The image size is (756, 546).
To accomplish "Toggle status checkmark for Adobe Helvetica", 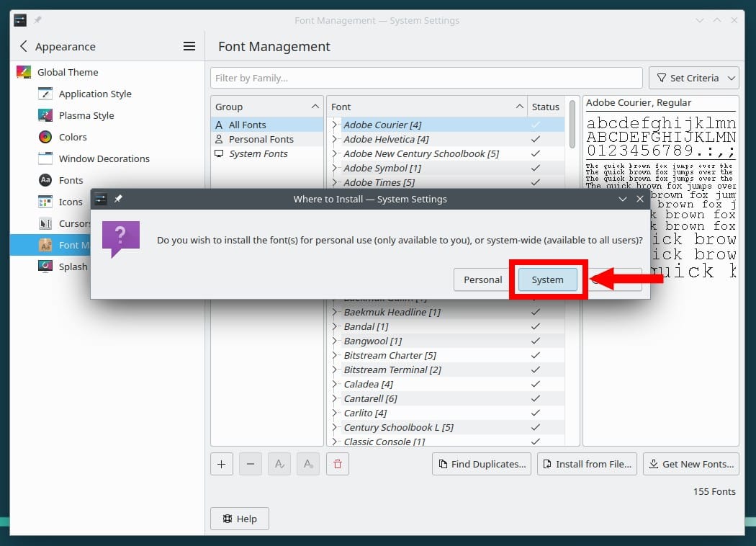I will (x=535, y=139).
